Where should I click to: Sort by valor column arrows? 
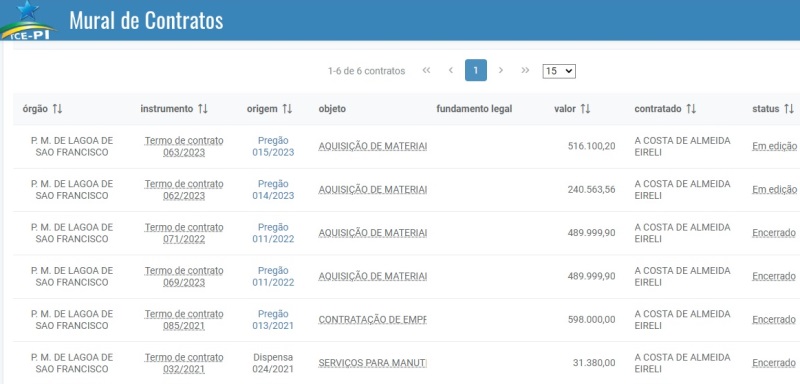585,109
